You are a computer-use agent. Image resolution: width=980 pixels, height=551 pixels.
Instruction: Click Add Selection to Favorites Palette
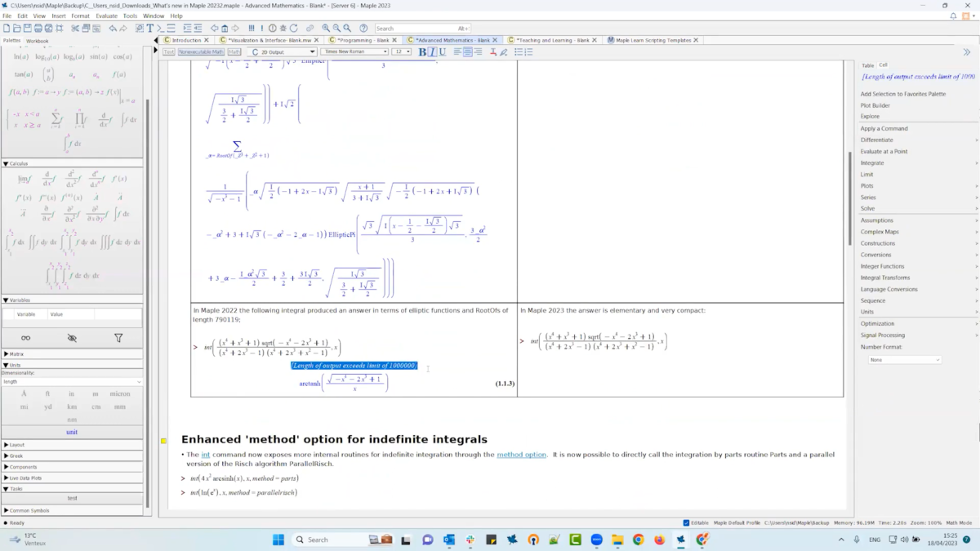(903, 94)
